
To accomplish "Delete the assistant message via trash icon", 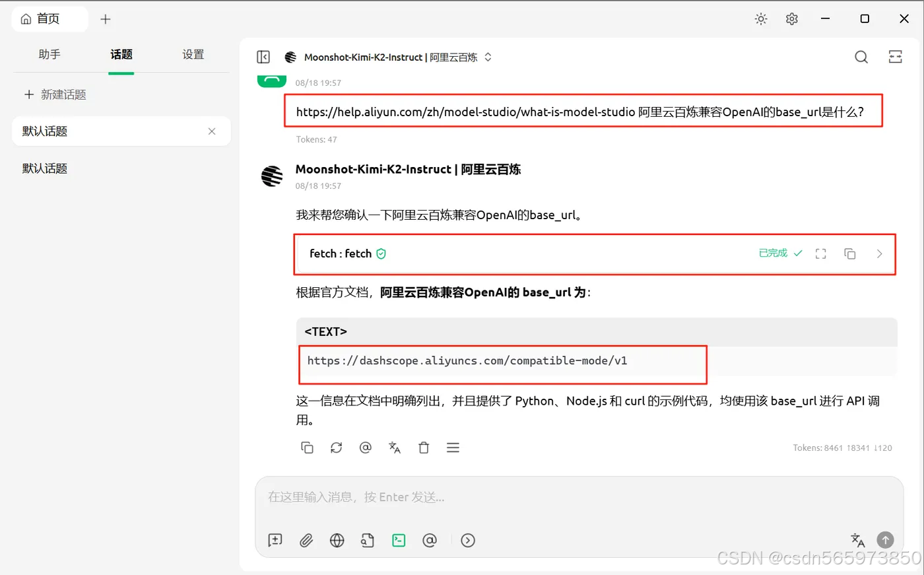I will [424, 448].
